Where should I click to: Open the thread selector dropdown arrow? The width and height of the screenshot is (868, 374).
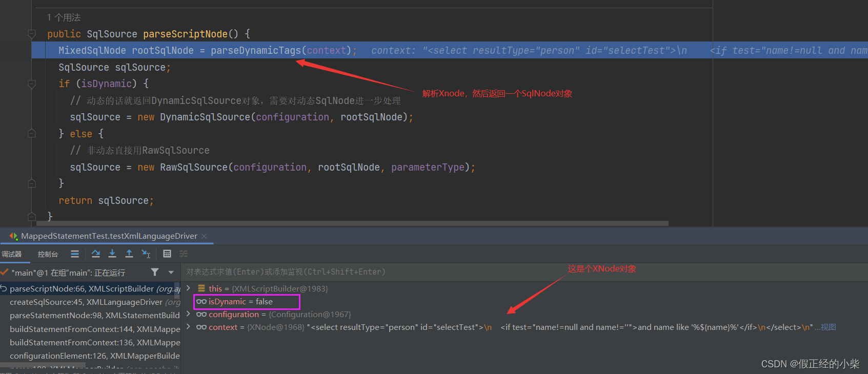click(171, 272)
